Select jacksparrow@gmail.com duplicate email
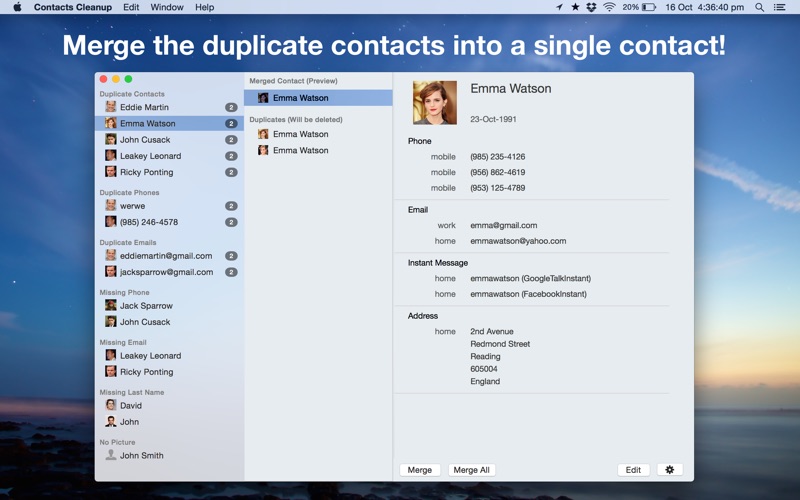The height and width of the screenshot is (500, 800). coord(169,272)
